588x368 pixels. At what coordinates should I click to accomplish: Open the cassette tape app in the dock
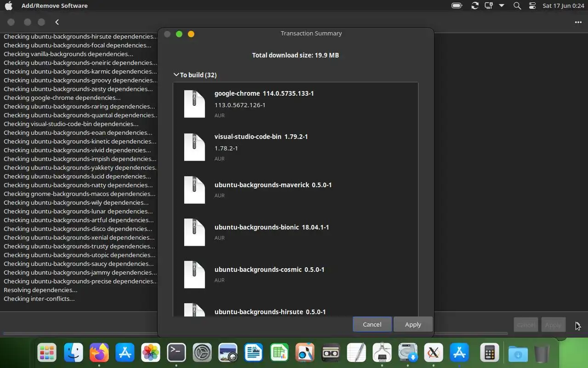click(x=331, y=353)
